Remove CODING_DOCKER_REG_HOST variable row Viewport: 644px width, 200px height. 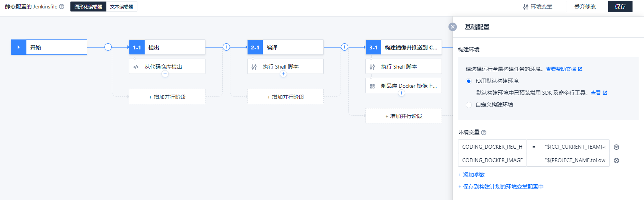(616, 147)
